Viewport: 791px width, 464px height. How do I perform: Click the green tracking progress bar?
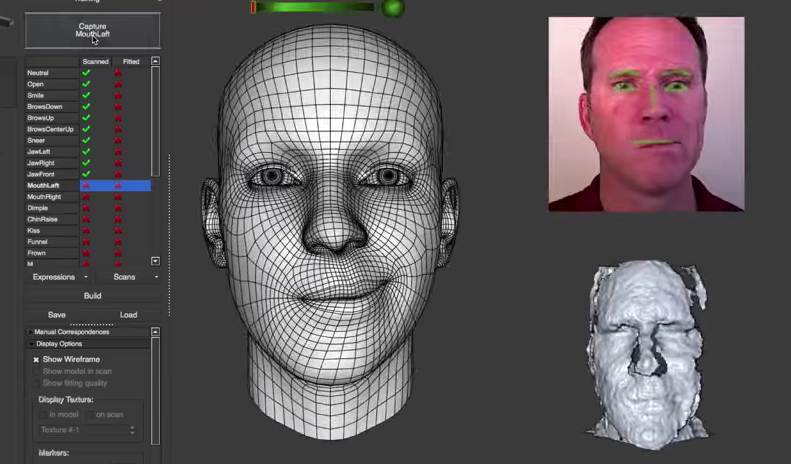[x=313, y=7]
